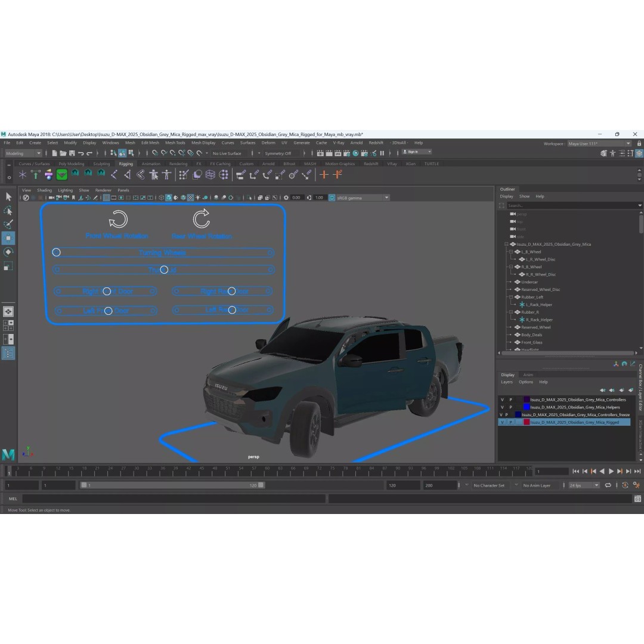Open the Mesh Tools menu
Image resolution: width=644 pixels, height=644 pixels.
click(175, 143)
